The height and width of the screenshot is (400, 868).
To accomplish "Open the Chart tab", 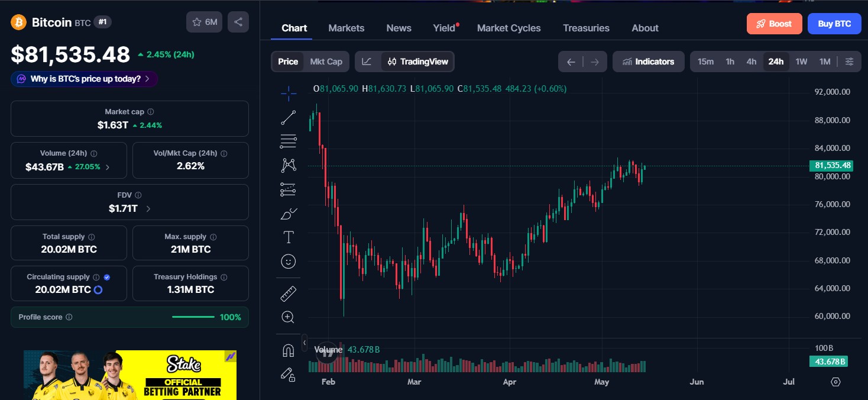I will (294, 28).
